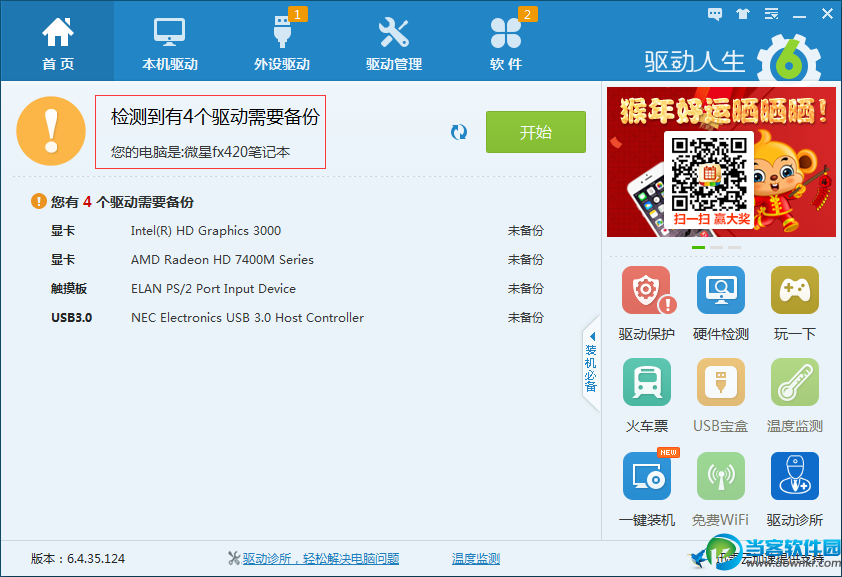Screen dimensions: 842x577
Task: Click the small alert icon beside 您有 4 个驱动需要备份
Action: point(39,201)
